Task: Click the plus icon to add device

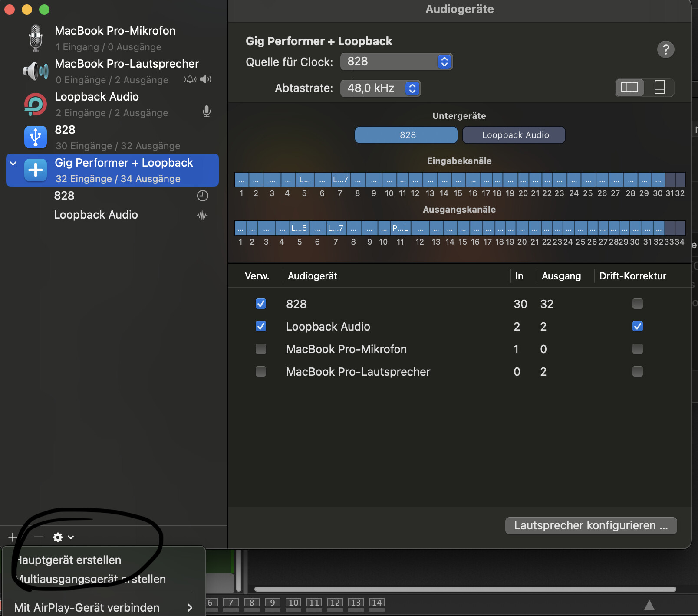Action: tap(13, 537)
